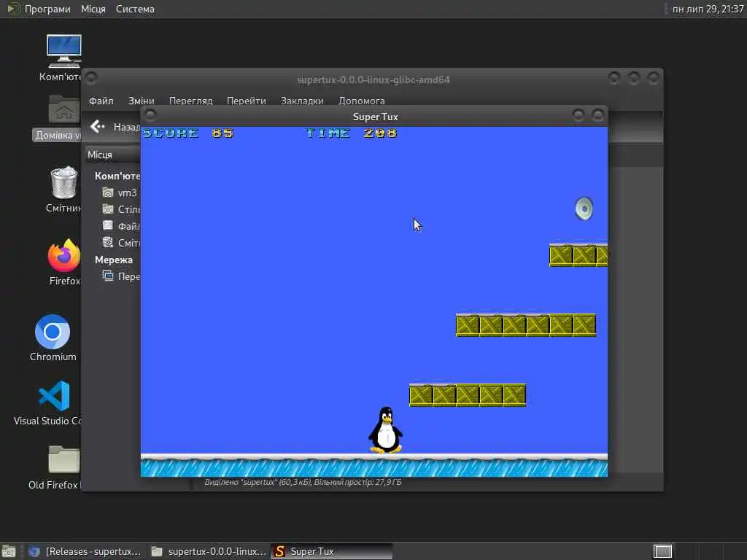Open the Перегляд menu in file manager
747x560 pixels.
190,101
